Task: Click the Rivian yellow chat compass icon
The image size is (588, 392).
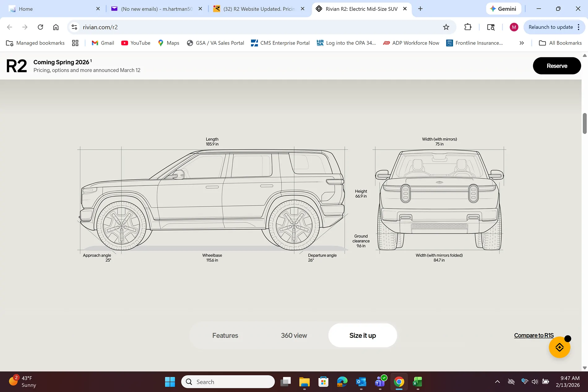Action: click(560, 347)
